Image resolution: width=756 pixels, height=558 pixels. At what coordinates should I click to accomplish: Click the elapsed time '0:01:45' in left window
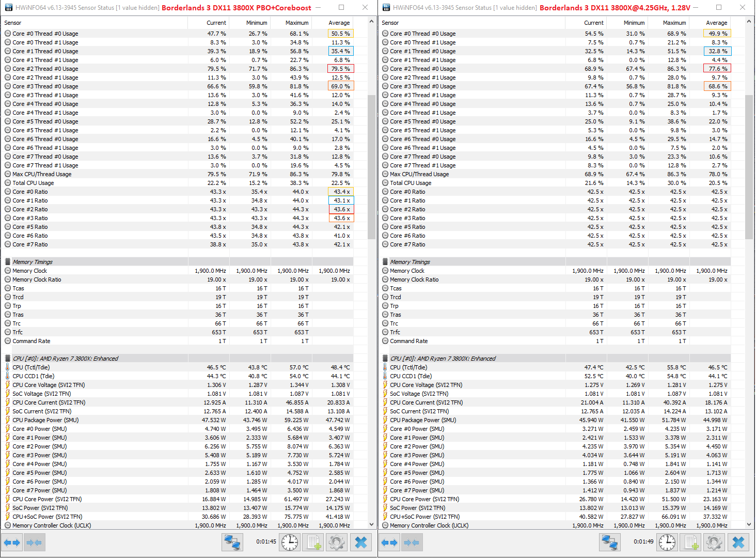pyautogui.click(x=266, y=542)
